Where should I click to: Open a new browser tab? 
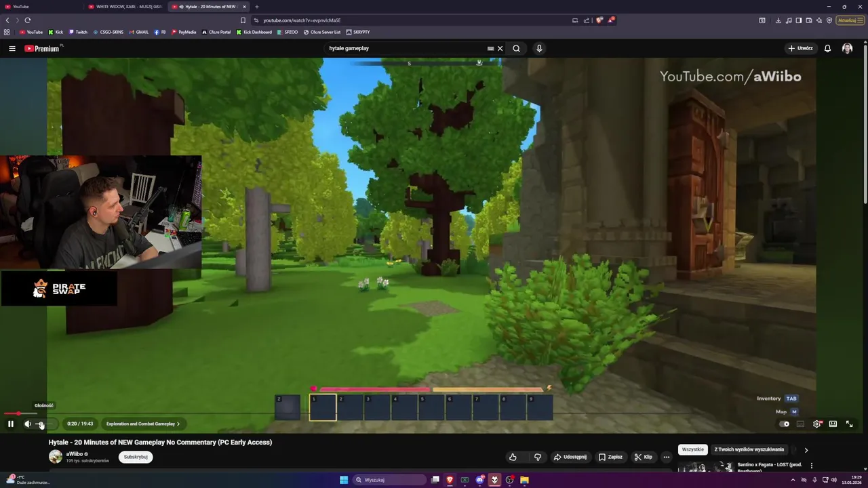pos(257,7)
